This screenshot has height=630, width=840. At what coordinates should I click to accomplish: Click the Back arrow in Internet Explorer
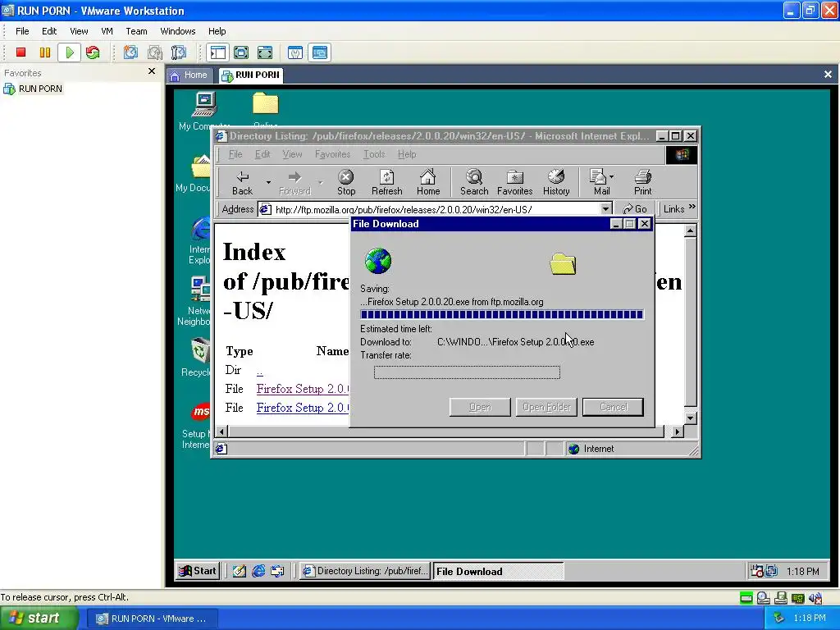(242, 183)
